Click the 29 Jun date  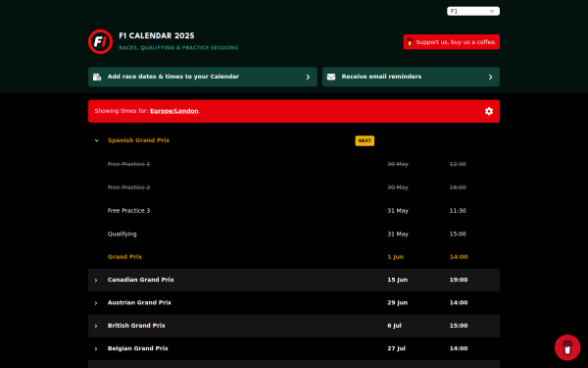[x=397, y=302]
